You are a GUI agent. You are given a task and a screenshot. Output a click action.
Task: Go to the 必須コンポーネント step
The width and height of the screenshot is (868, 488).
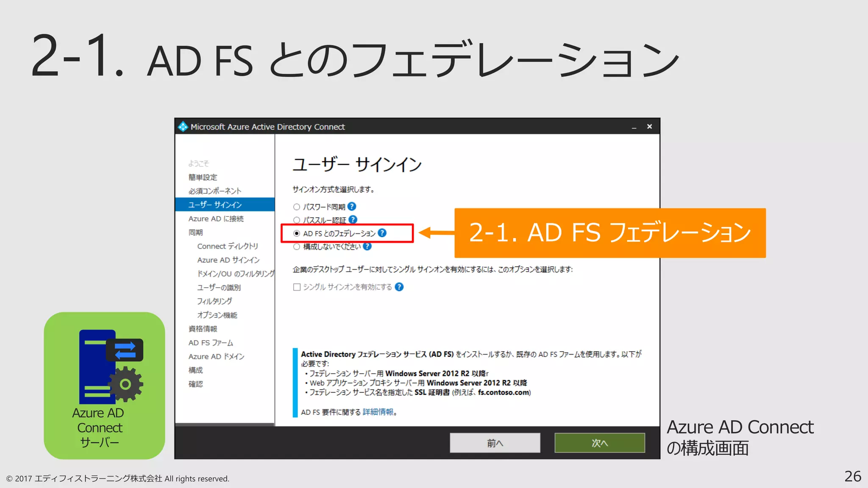click(x=215, y=191)
